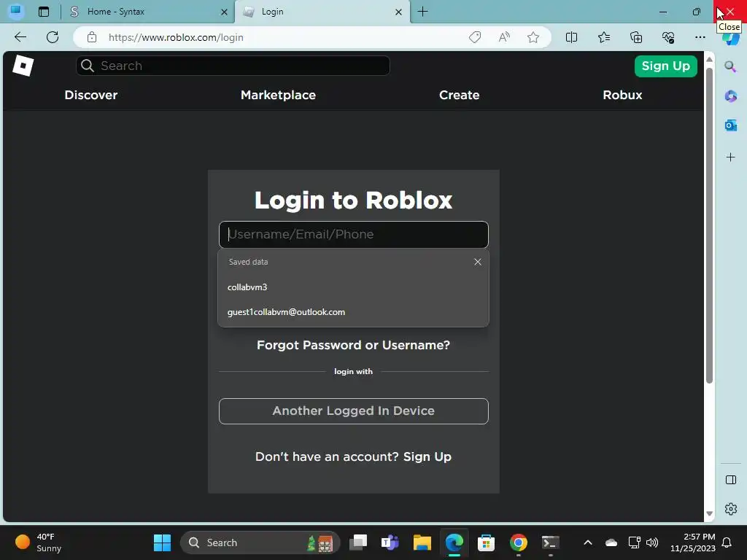Focus the Username/Email/Phone field

(354, 234)
